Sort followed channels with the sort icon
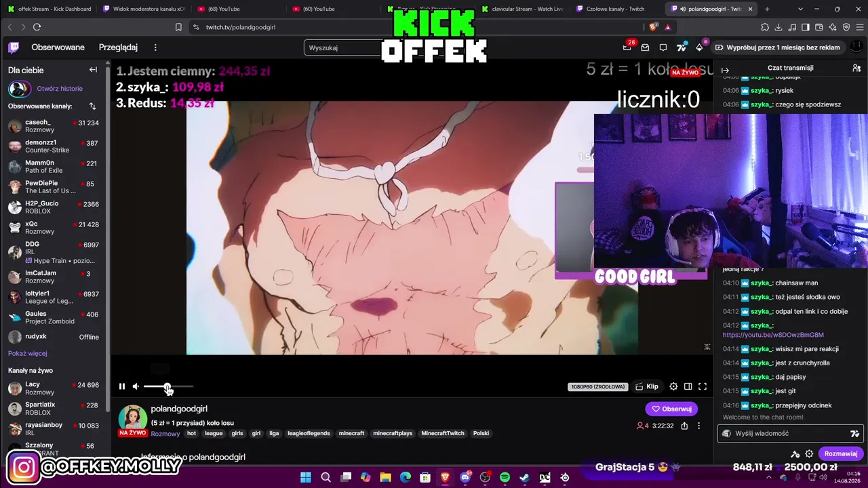Screen dimensions: 868x488 (x=92, y=106)
